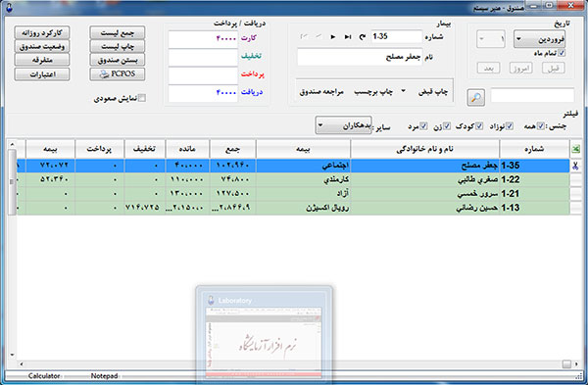
Task: Uncheck the مرد gender filter
Action: [423, 126]
